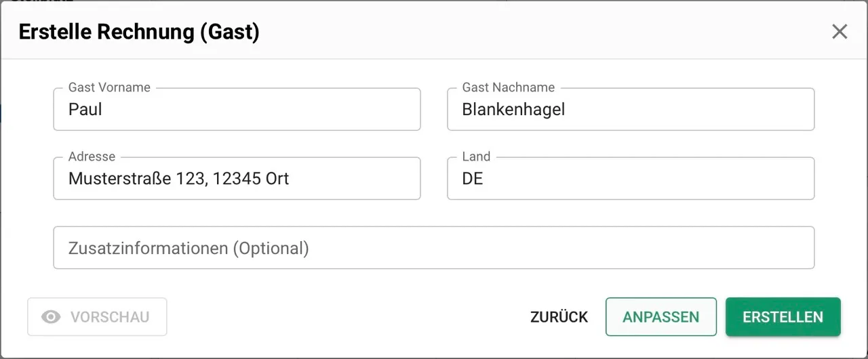This screenshot has width=868, height=359.
Task: Close the Erstelle Rechnung dialog
Action: click(840, 32)
